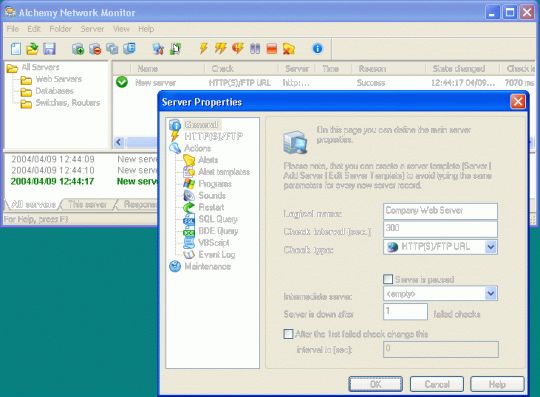This screenshot has height=397, width=540.
Task: Select Web Servers folder
Action: click(59, 79)
